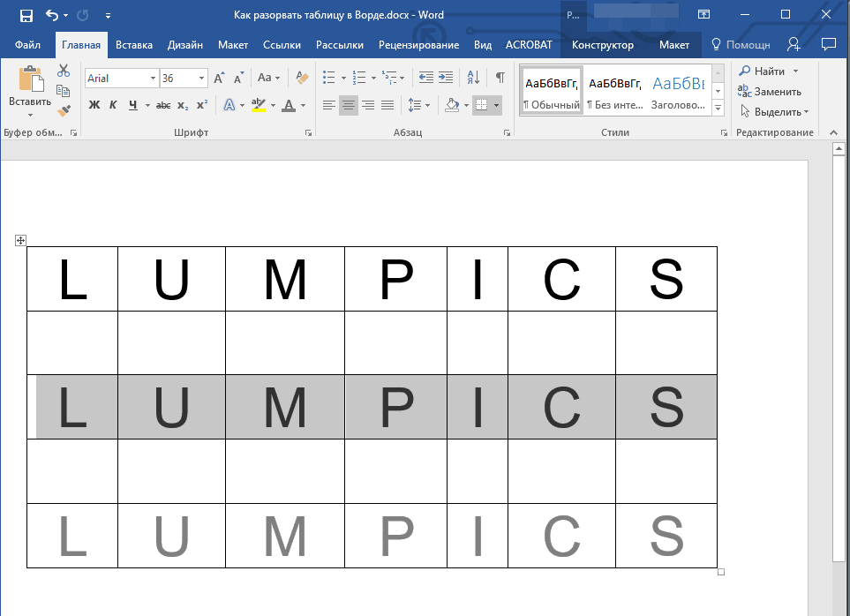Increase indent of the paragraph
The image size is (850, 616).
446,78
